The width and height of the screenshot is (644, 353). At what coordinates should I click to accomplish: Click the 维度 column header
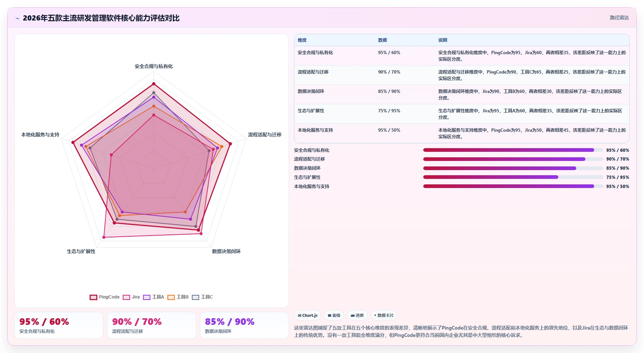[302, 40]
